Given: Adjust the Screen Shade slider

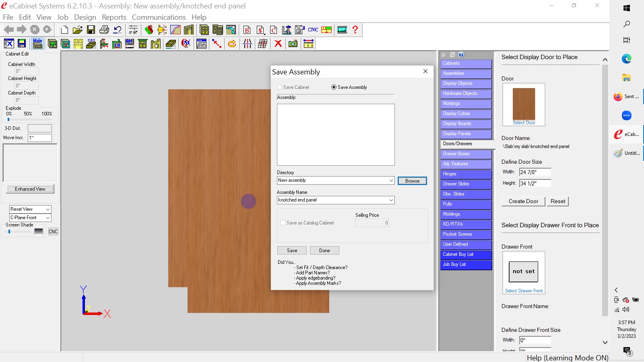Looking at the screenshot, I should [x=9, y=232].
